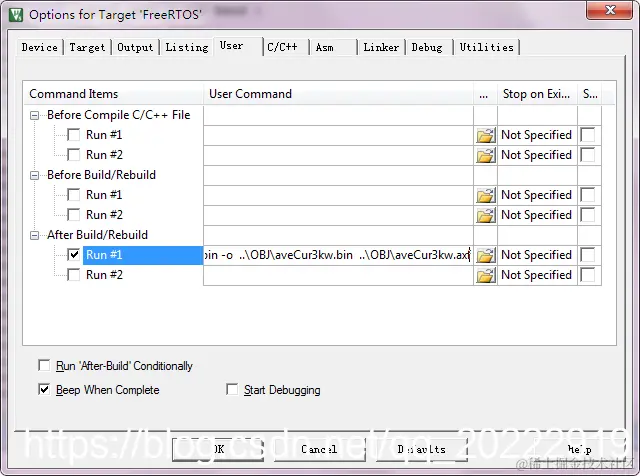640x476 pixels.
Task: Select the Before Build/Rebuild tree label
Action: 101,175
